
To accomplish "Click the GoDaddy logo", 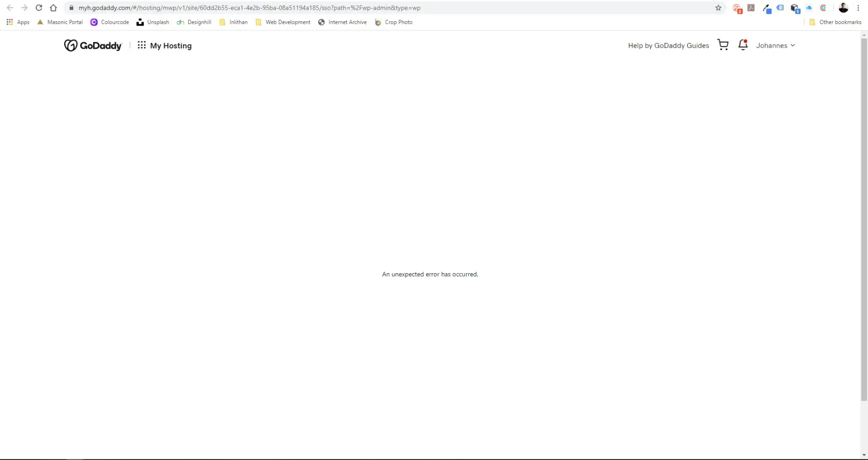I will (x=93, y=45).
